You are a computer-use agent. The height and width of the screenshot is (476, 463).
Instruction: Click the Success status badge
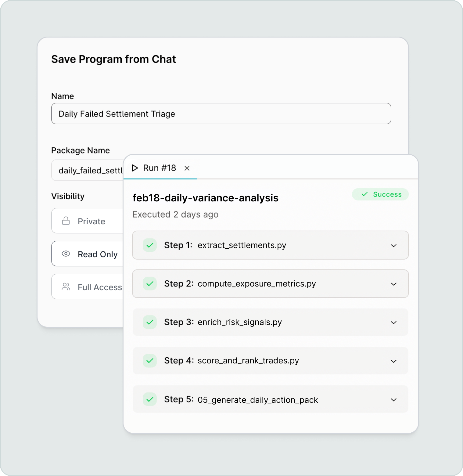click(x=380, y=194)
